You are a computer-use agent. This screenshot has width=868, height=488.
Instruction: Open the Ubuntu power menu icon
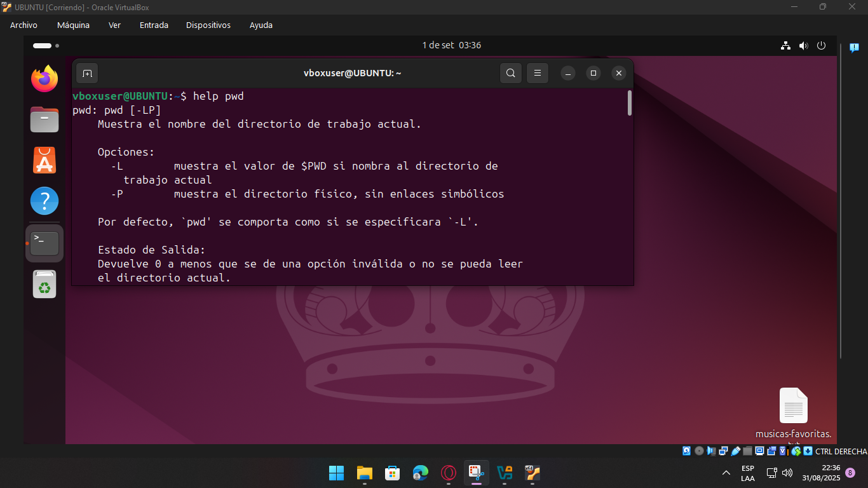tap(821, 46)
